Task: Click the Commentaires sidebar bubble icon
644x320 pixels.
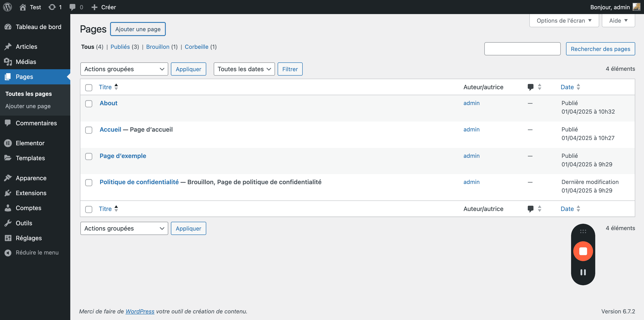Action: click(x=8, y=123)
